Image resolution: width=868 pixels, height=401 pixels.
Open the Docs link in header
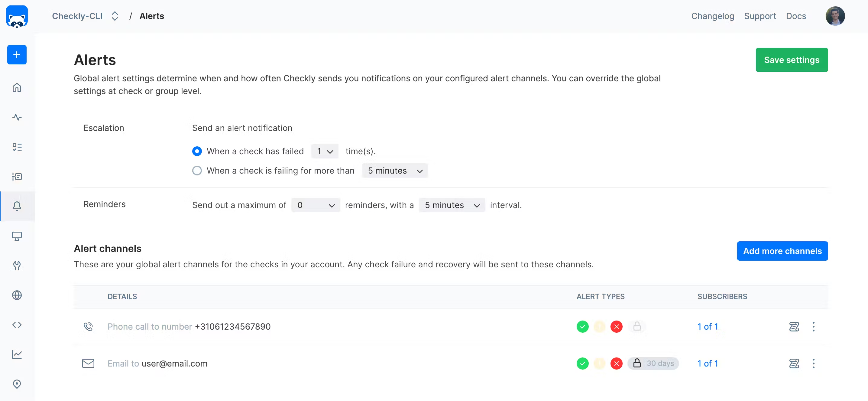[x=795, y=16]
